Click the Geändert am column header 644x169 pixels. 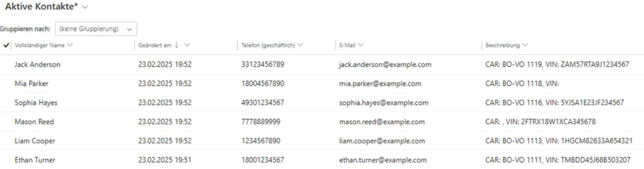(155, 45)
